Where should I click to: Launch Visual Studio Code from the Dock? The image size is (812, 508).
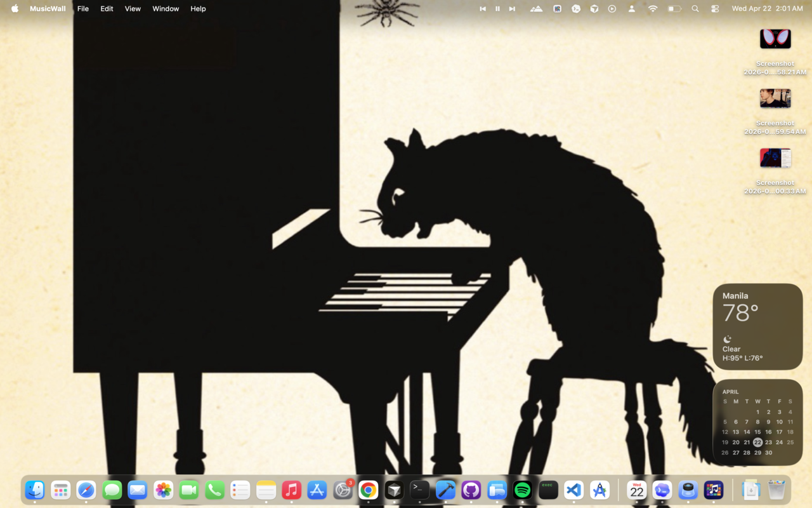coord(573,490)
